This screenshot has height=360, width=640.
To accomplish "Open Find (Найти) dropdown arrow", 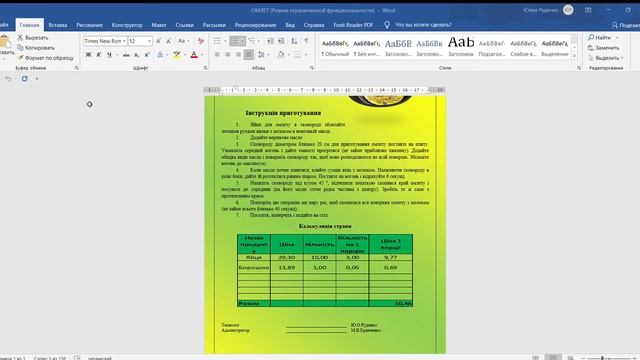I will pyautogui.click(x=617, y=38).
